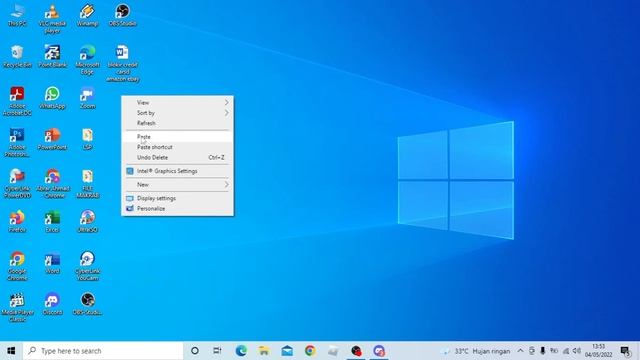Select the Point Blank game shortcut
This screenshot has width=640, height=360.
[x=52, y=57]
